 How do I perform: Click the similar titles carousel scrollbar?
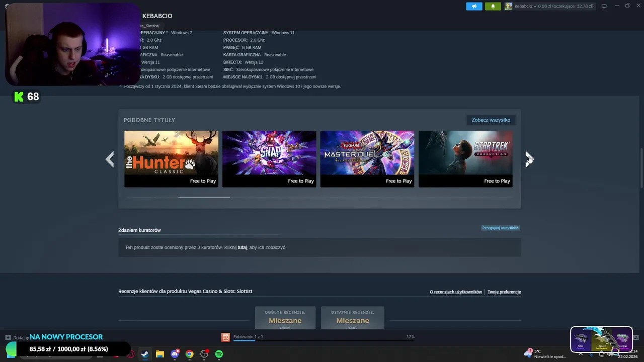point(204,197)
